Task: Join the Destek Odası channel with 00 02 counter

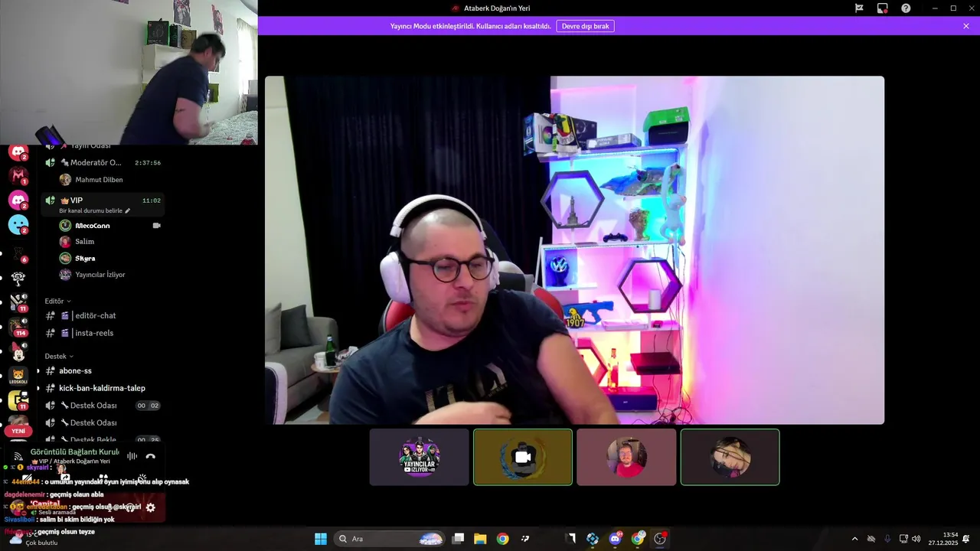Action: [x=103, y=406]
